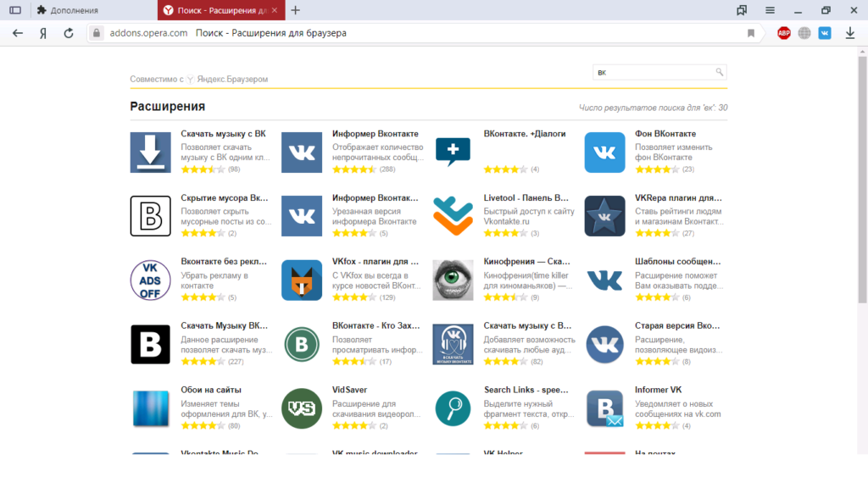Open the sidebar panel toggle icon

15,10
